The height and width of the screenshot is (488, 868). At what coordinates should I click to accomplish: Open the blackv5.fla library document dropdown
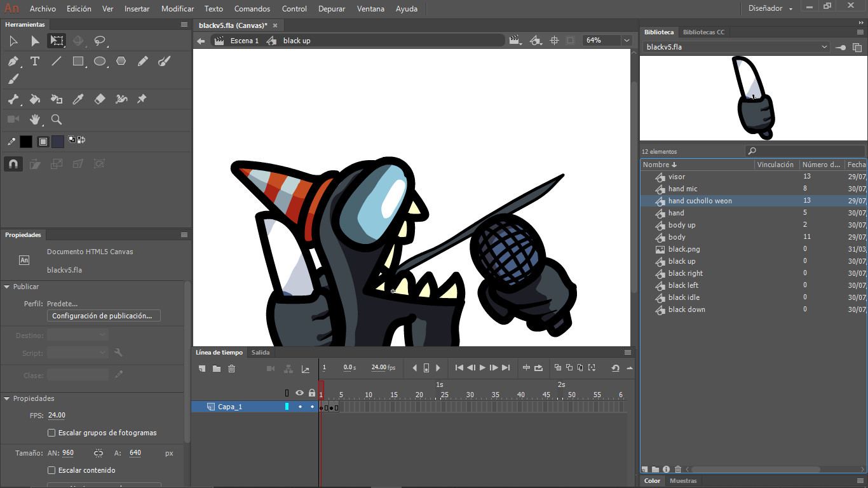coord(736,47)
